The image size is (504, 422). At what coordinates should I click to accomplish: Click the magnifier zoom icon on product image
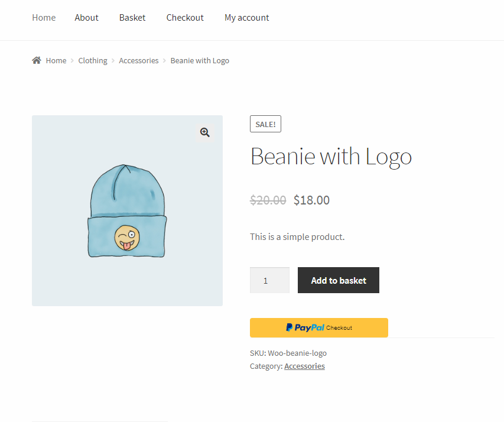pyautogui.click(x=205, y=132)
